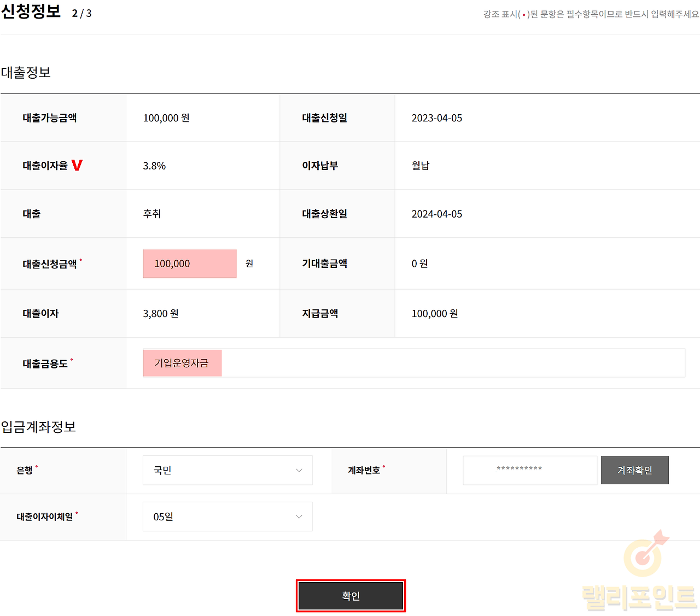Click the 대출신청일 date 2023-04-05
Image resolution: width=700 pixels, height=616 pixels.
tap(436, 118)
